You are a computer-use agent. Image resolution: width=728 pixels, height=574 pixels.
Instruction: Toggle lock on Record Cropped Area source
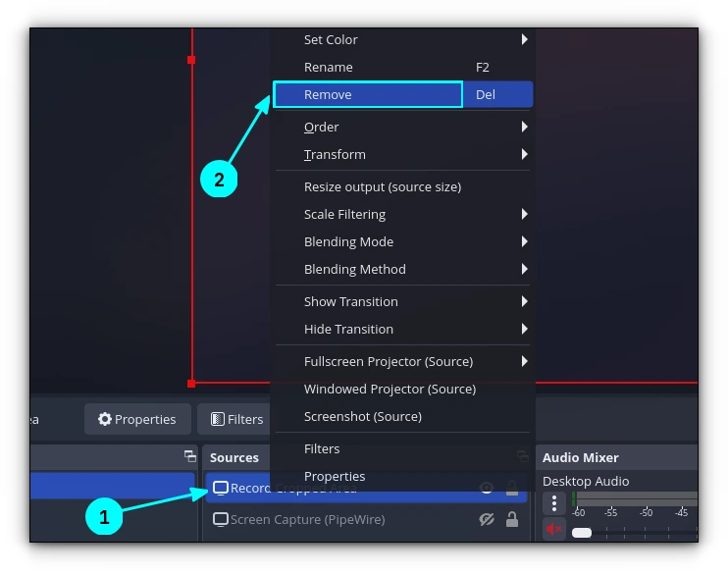512,488
